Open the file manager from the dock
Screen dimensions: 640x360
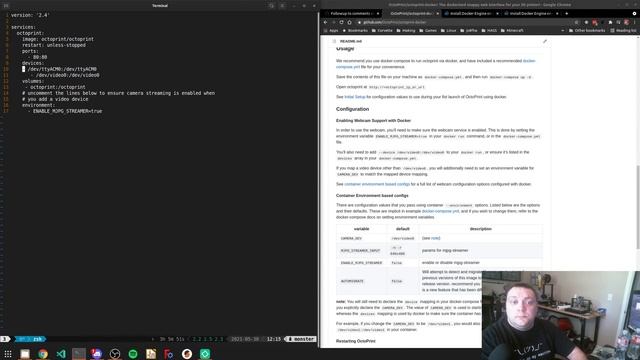tap(25, 354)
